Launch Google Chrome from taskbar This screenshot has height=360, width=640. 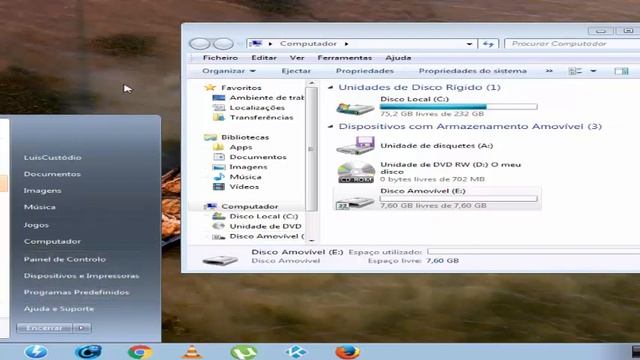coord(140,352)
